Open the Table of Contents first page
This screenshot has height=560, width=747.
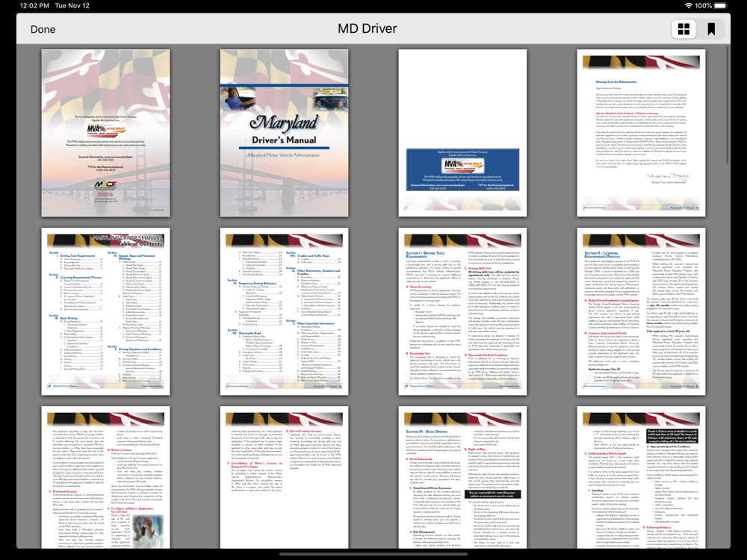[x=106, y=311]
